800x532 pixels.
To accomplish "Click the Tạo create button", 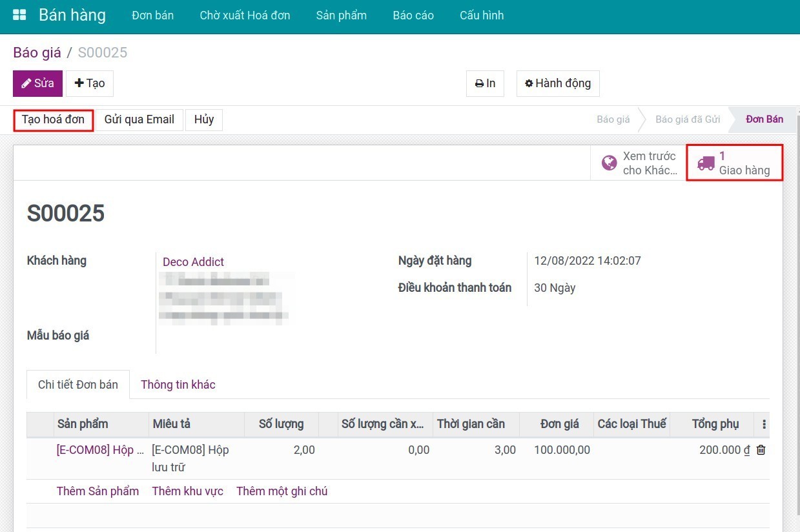I will coord(90,83).
